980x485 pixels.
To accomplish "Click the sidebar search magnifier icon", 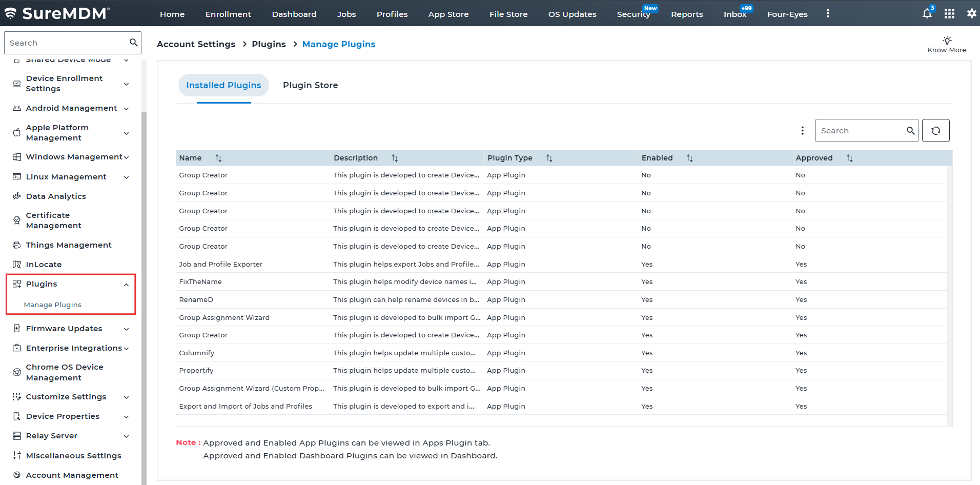I will (133, 43).
